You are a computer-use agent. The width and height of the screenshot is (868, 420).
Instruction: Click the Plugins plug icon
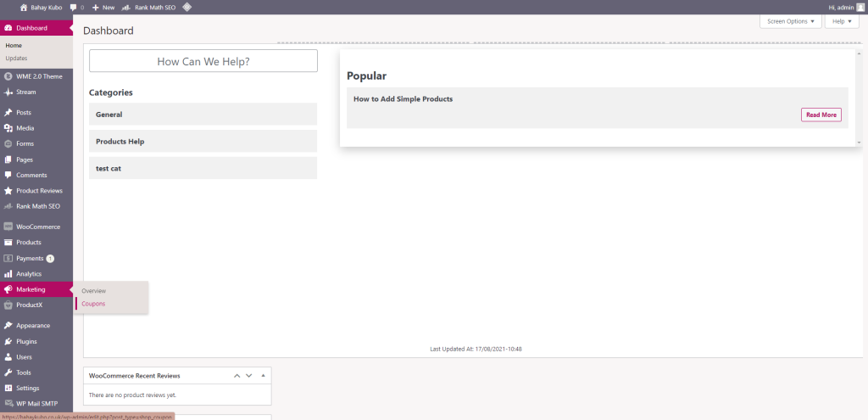(x=8, y=341)
